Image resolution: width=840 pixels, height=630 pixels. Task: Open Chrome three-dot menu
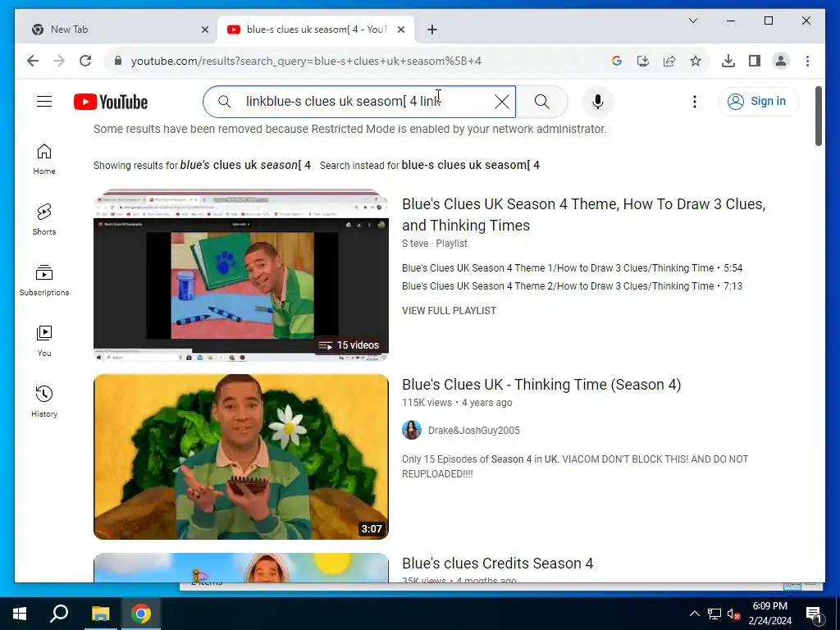coord(807,61)
